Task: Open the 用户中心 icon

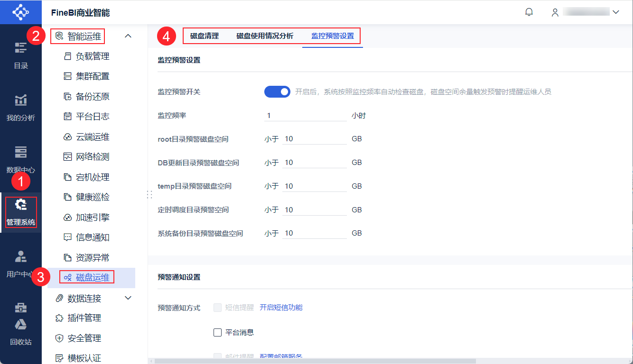Action: (x=20, y=256)
